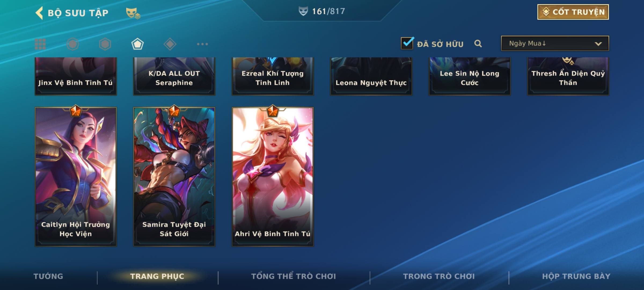The width and height of the screenshot is (644, 290).
Task: Select the second hexagon rarity filter
Action: (x=105, y=44)
